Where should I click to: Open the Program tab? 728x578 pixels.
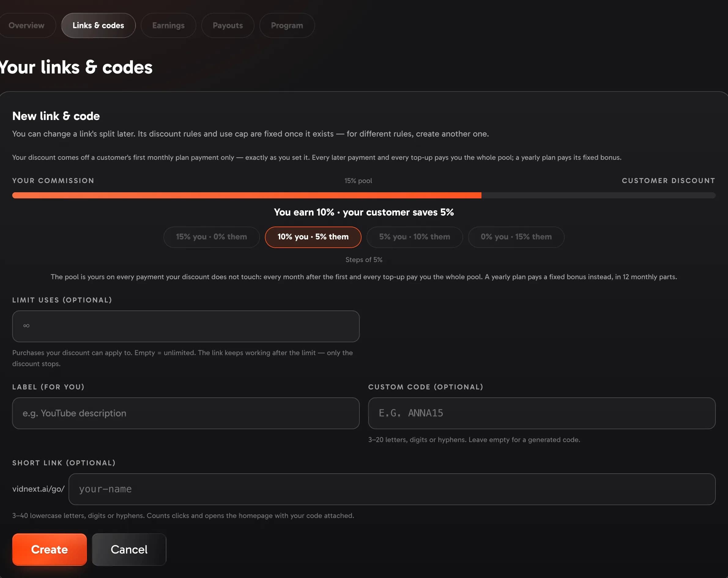(x=287, y=25)
